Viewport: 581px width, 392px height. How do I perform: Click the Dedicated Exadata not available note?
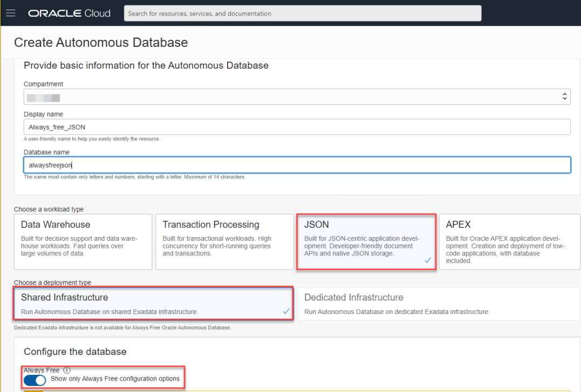(x=122, y=328)
